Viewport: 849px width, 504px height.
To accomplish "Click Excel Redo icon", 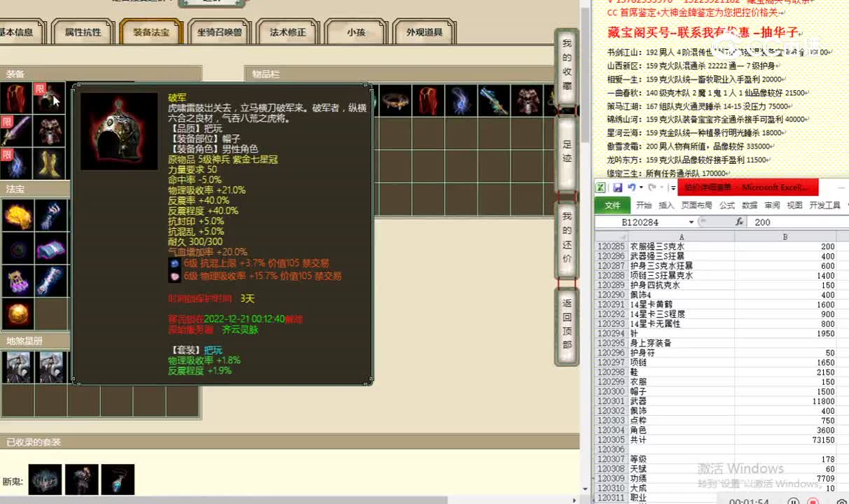I will 651,188.
